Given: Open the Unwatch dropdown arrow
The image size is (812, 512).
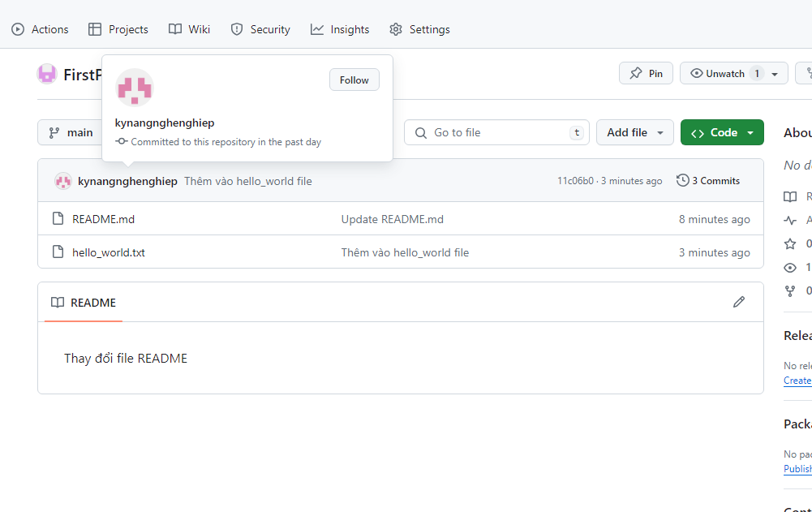Looking at the screenshot, I should 775,74.
